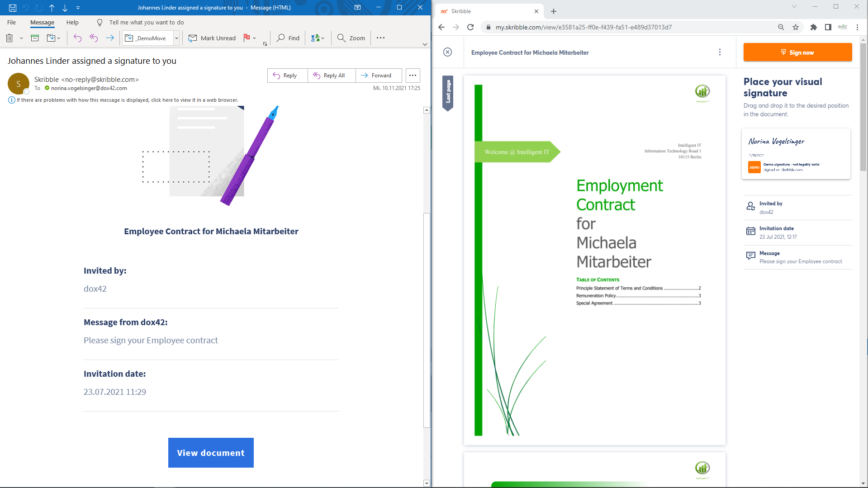Image resolution: width=868 pixels, height=488 pixels.
Task: Mark the message as Unread
Action: (212, 38)
